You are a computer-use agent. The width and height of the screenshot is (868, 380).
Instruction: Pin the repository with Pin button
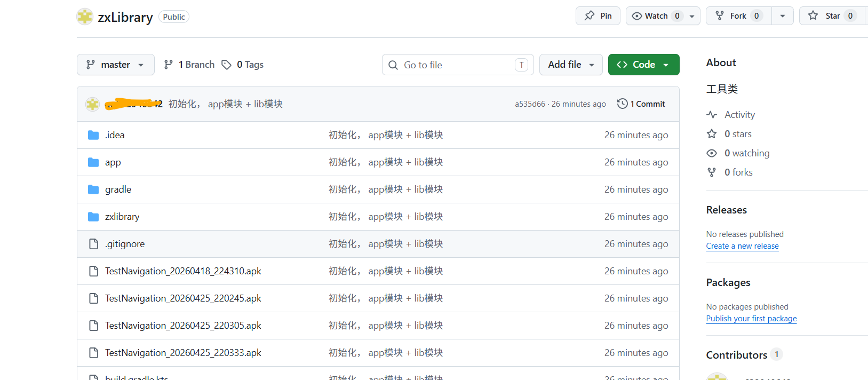tap(598, 16)
